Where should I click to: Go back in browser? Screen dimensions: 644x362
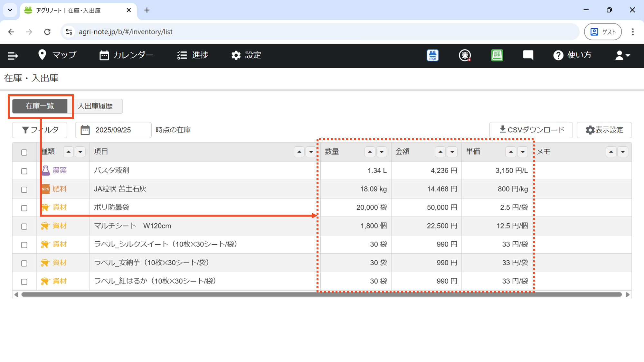click(x=11, y=32)
